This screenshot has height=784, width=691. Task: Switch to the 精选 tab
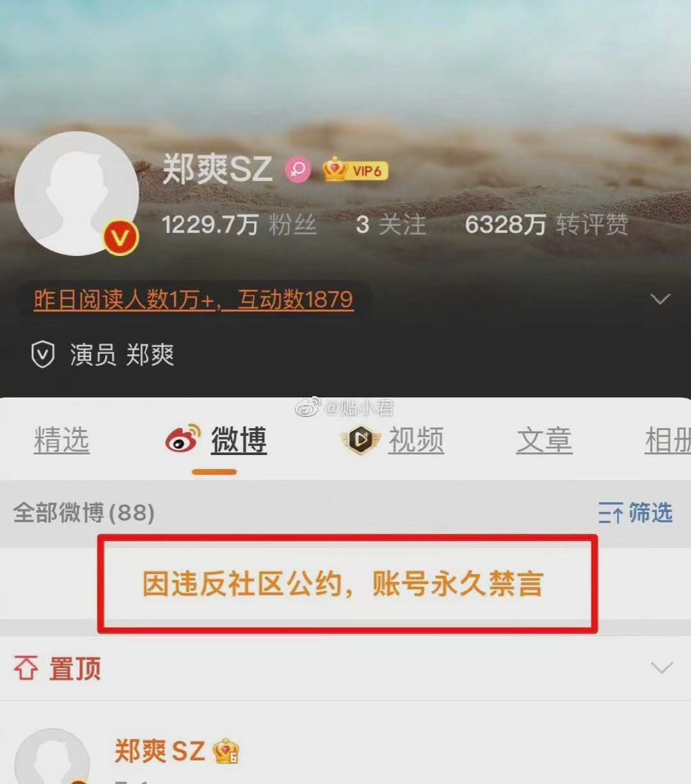point(61,440)
